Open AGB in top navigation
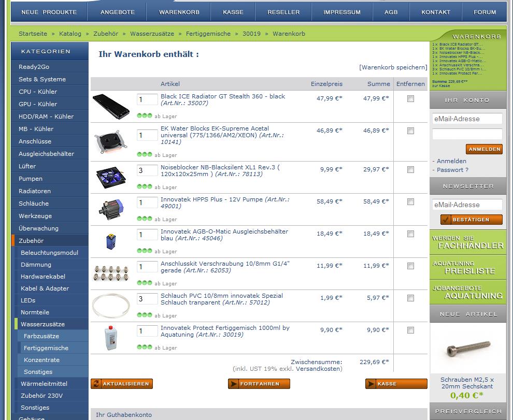The image size is (513, 420). click(391, 12)
